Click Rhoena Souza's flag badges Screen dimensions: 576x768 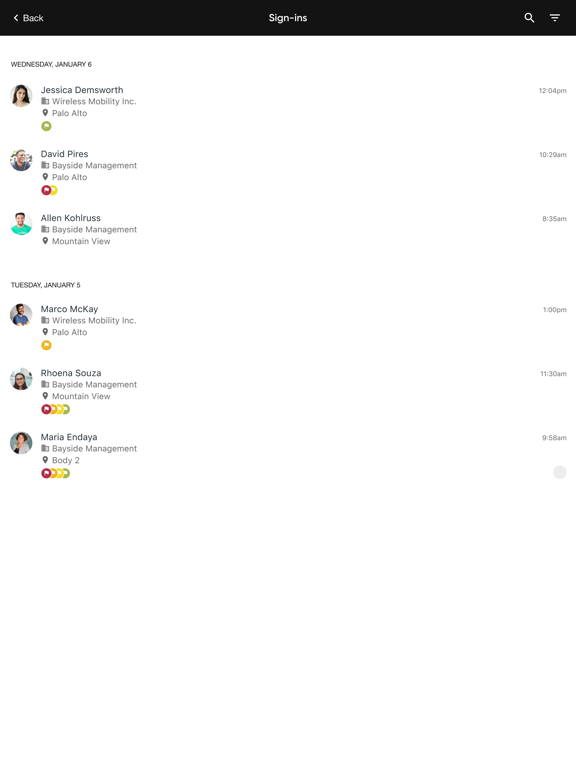tap(55, 409)
